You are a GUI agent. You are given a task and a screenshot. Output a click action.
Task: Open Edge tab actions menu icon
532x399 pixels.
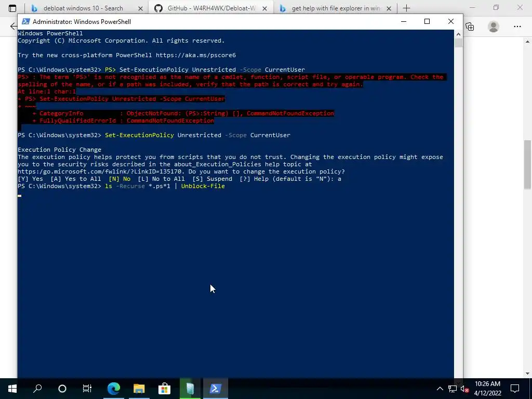[12, 8]
